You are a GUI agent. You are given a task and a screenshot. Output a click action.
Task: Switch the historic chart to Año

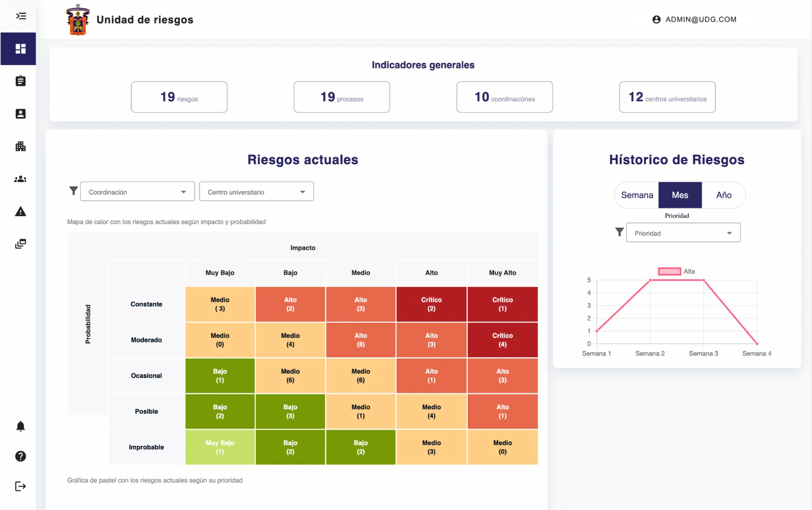[x=724, y=195]
